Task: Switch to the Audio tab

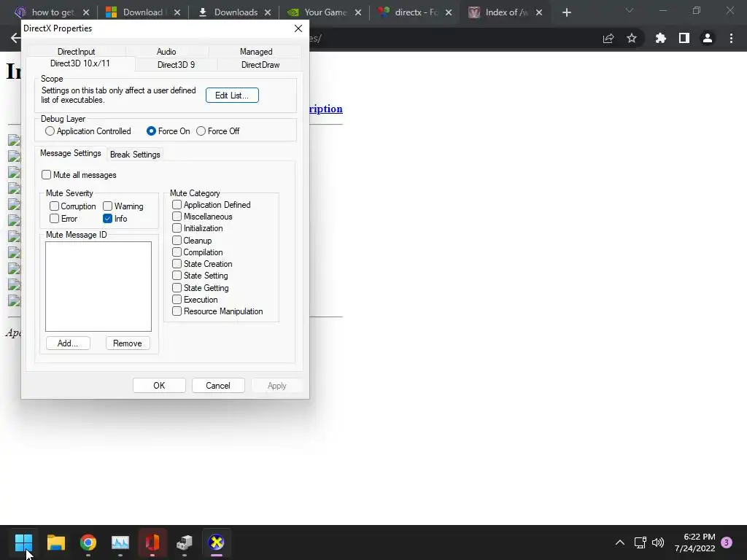Action: coord(166,52)
